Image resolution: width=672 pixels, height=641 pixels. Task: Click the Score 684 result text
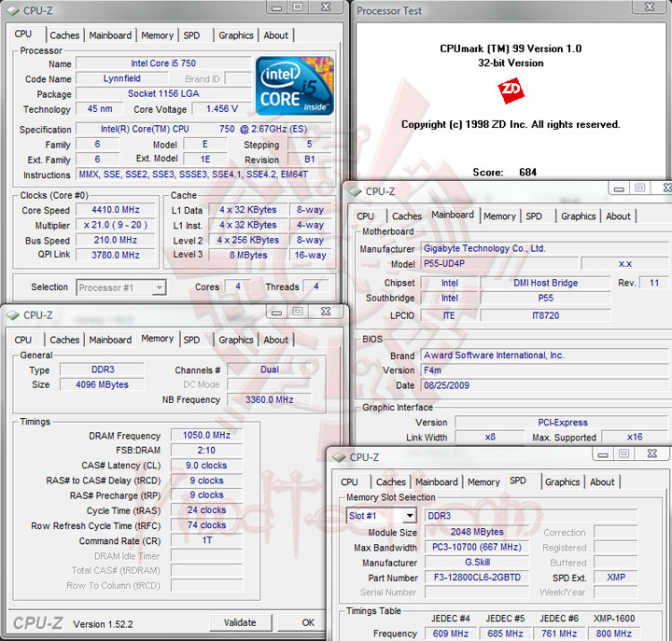coord(505,173)
